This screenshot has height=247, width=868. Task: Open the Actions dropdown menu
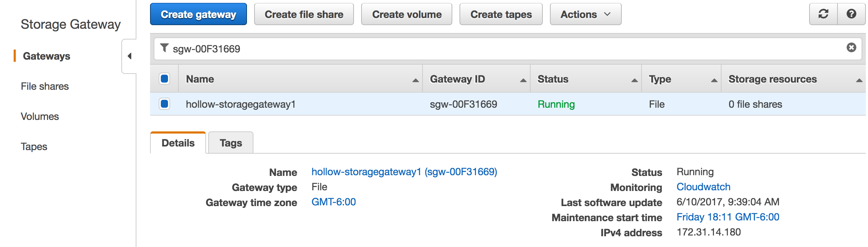point(585,14)
